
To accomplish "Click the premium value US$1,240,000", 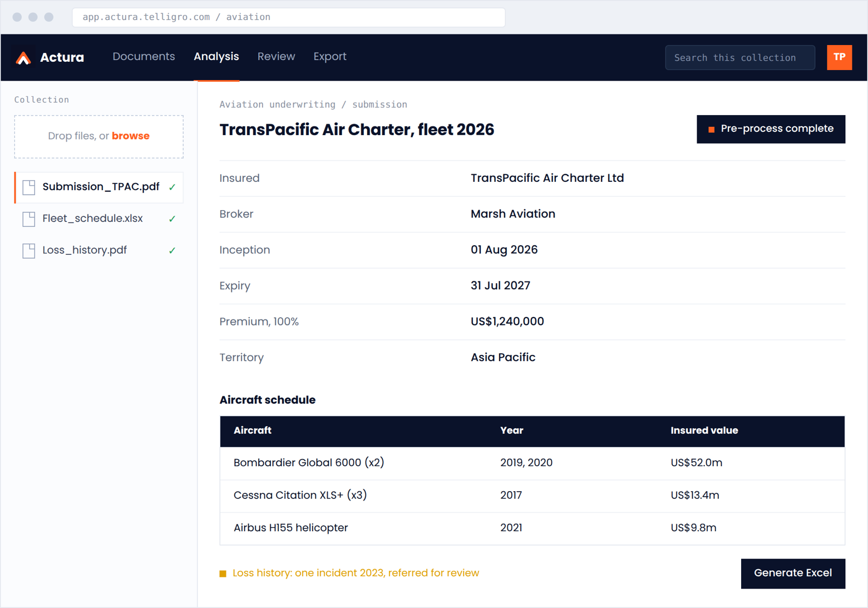I will click(x=507, y=322).
